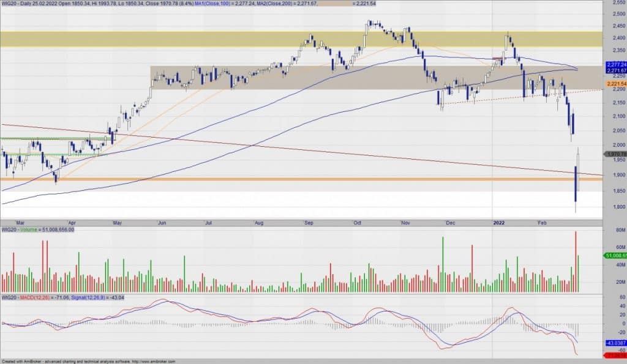
Task: Click the blue 2,277.24 MA1 price tag
Action: pyautogui.click(x=615, y=65)
